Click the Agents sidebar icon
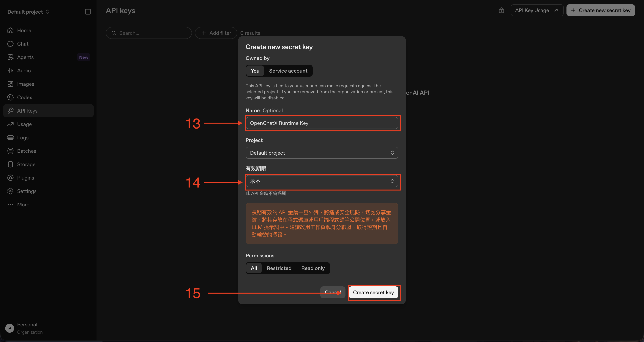This screenshot has width=644, height=342. click(10, 57)
